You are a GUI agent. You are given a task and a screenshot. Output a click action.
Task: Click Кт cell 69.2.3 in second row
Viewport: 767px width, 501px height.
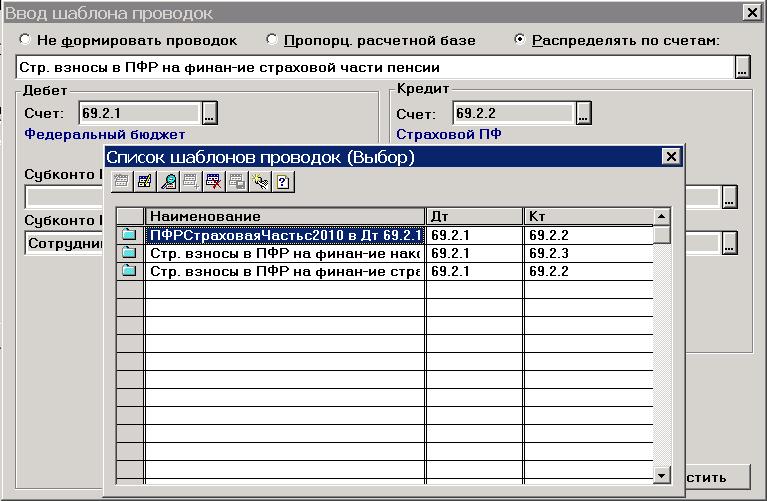click(x=588, y=253)
